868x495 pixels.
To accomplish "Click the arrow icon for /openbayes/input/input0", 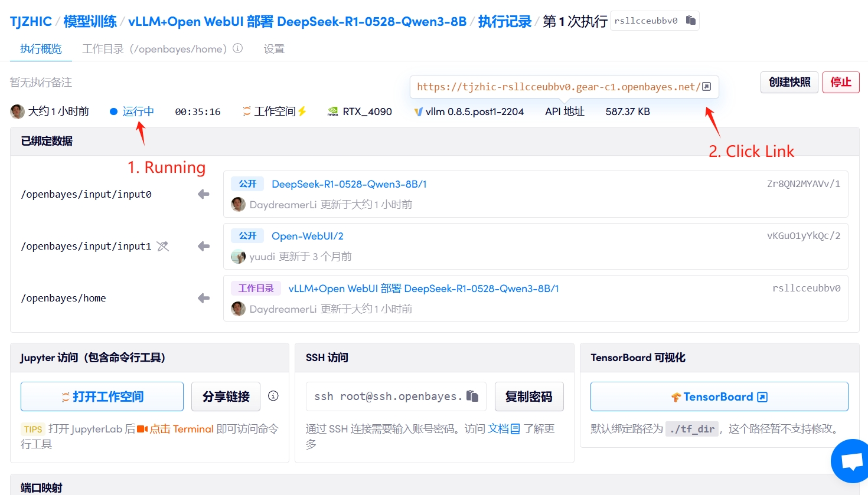I will (x=204, y=194).
